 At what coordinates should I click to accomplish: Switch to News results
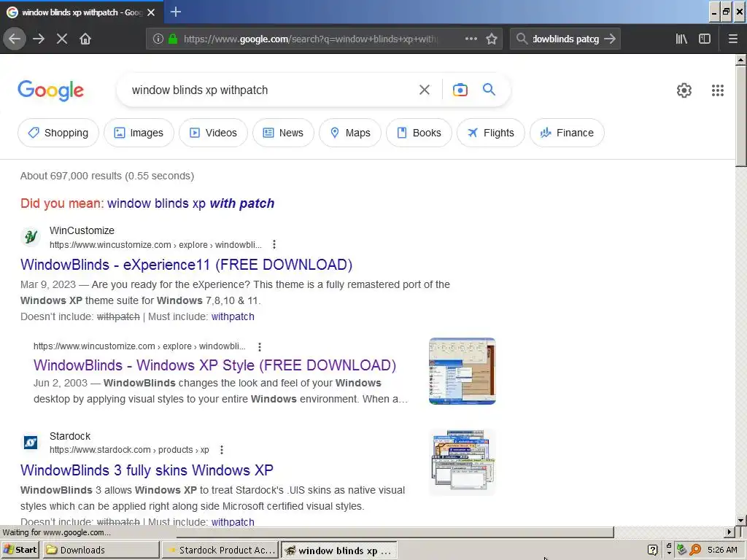click(x=284, y=133)
